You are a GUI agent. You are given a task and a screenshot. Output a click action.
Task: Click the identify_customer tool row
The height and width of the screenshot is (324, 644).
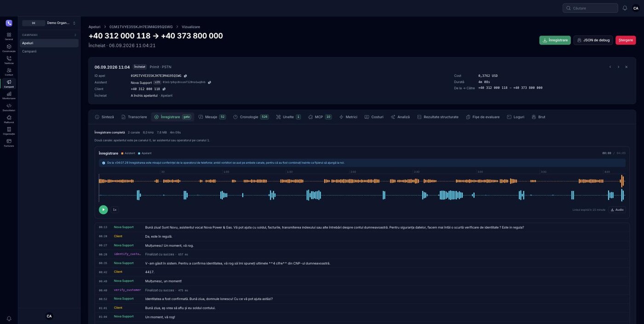[x=362, y=254]
